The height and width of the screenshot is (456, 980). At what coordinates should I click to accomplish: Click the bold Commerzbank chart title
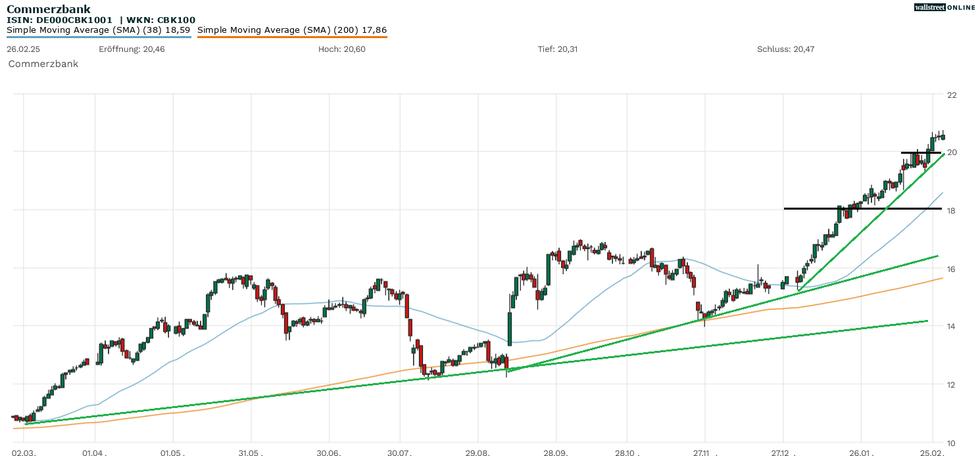click(x=49, y=9)
